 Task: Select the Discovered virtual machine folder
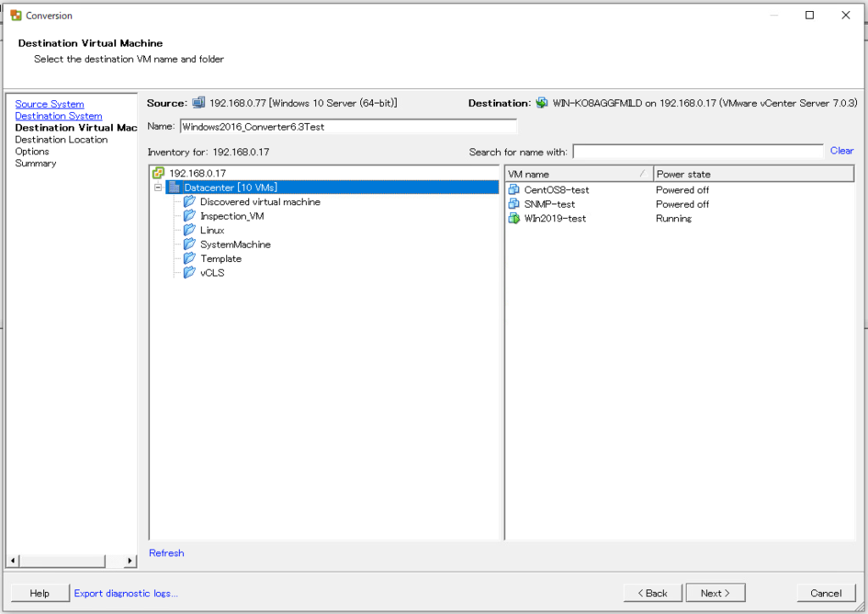click(259, 202)
